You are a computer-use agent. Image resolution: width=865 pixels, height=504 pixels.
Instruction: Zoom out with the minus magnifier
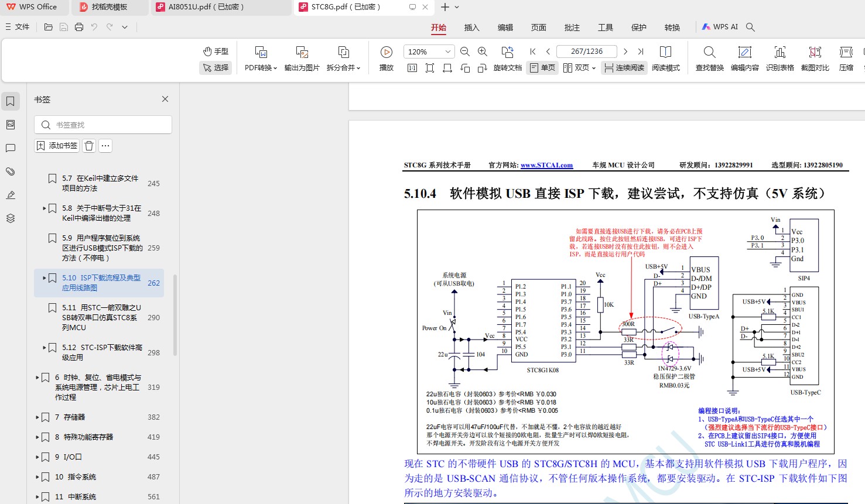point(465,52)
